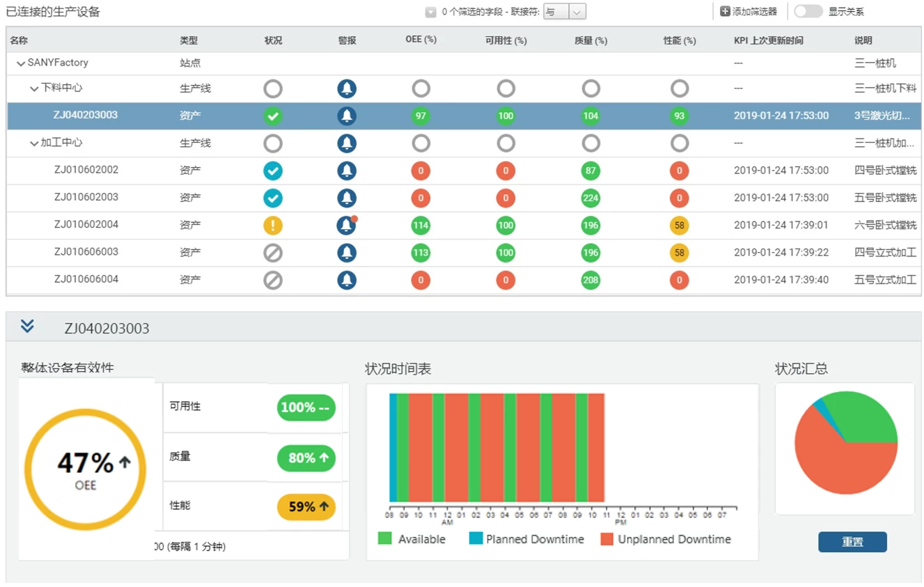The height and width of the screenshot is (587, 924).
Task: Sort by the 类型 column header
Action: coord(189,40)
